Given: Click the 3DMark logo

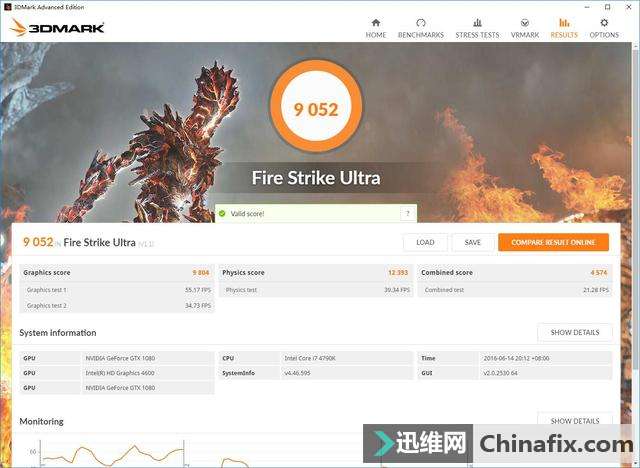Looking at the screenshot, I should point(57,27).
